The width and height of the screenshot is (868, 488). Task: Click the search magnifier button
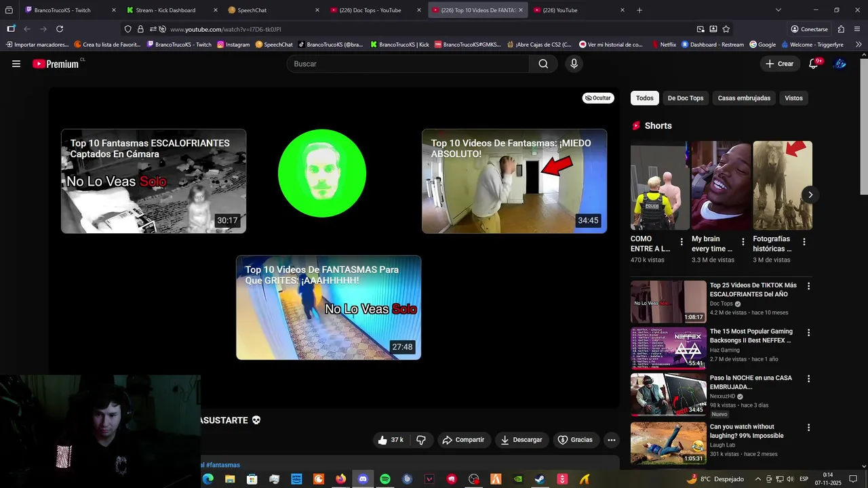(x=543, y=64)
